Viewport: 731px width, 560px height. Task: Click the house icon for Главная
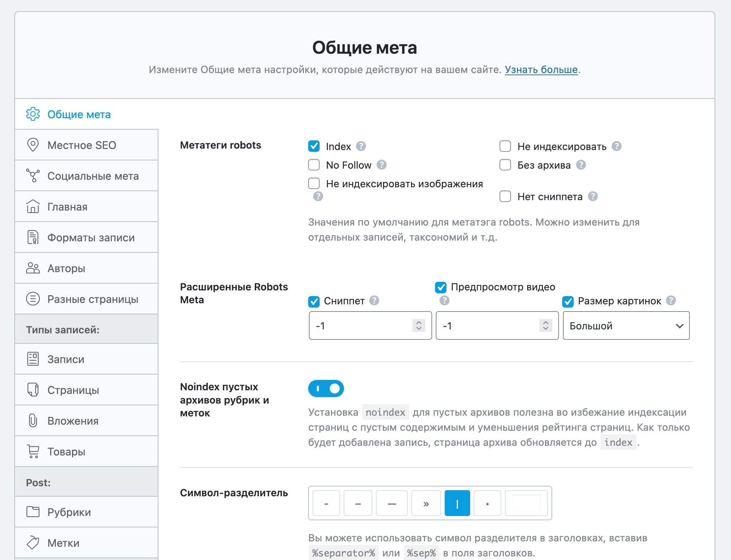[x=33, y=207]
